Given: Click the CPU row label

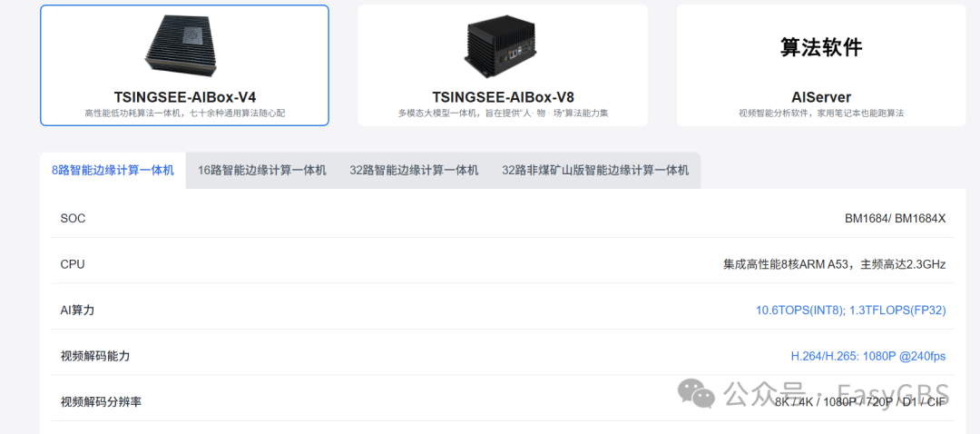Looking at the screenshot, I should 73,264.
